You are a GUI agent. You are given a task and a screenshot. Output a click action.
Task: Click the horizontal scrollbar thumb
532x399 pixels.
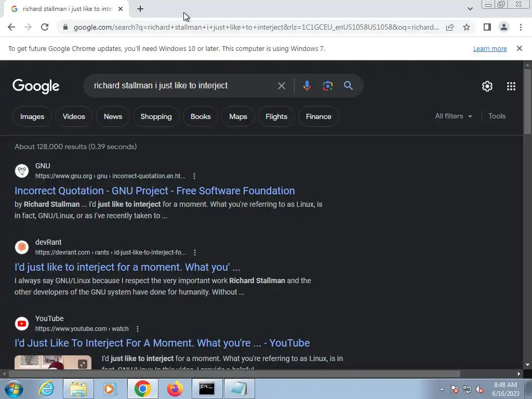coord(234,374)
